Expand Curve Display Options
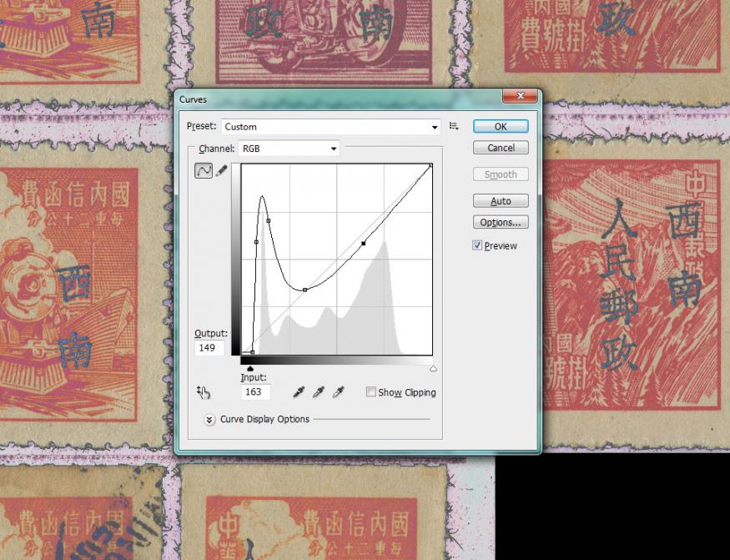Image resolution: width=730 pixels, height=560 pixels. click(x=209, y=420)
